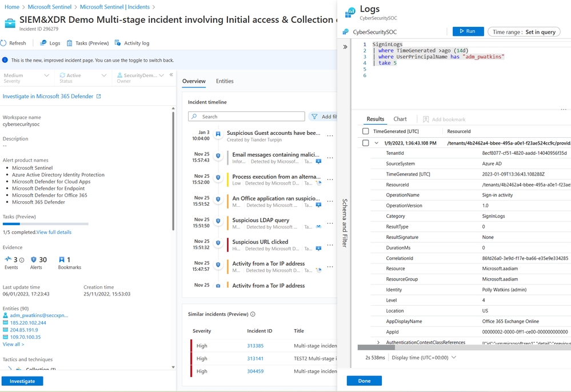
Task: Open the Activity log icon
Action: coord(118,43)
